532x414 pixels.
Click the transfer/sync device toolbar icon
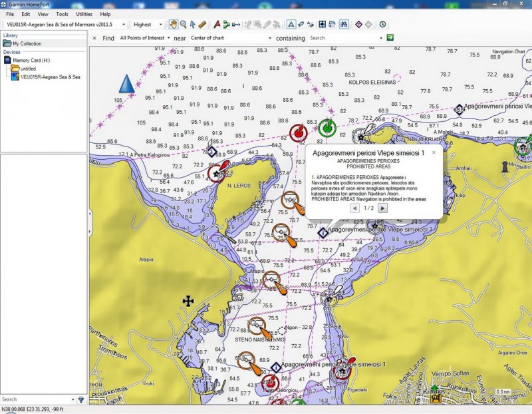[332, 25]
